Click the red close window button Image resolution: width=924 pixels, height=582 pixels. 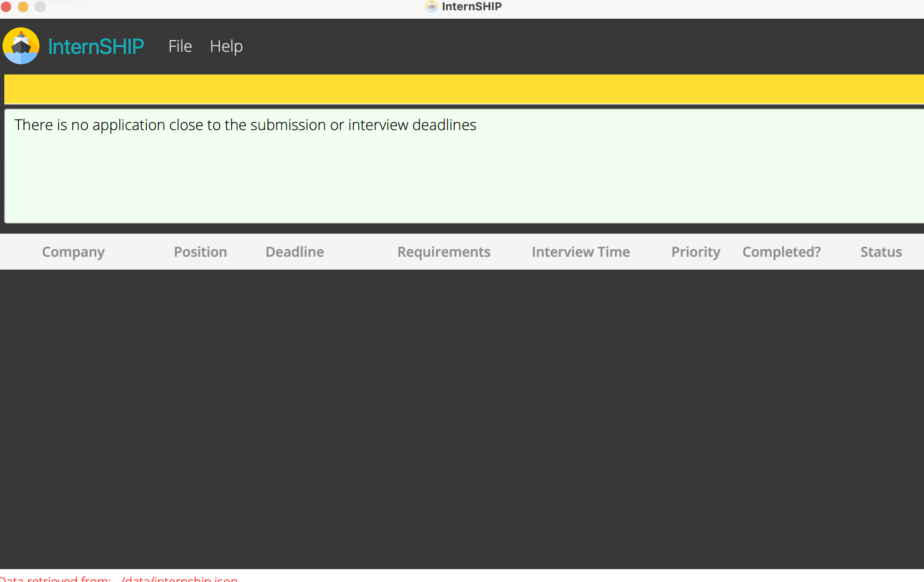pos(6,6)
